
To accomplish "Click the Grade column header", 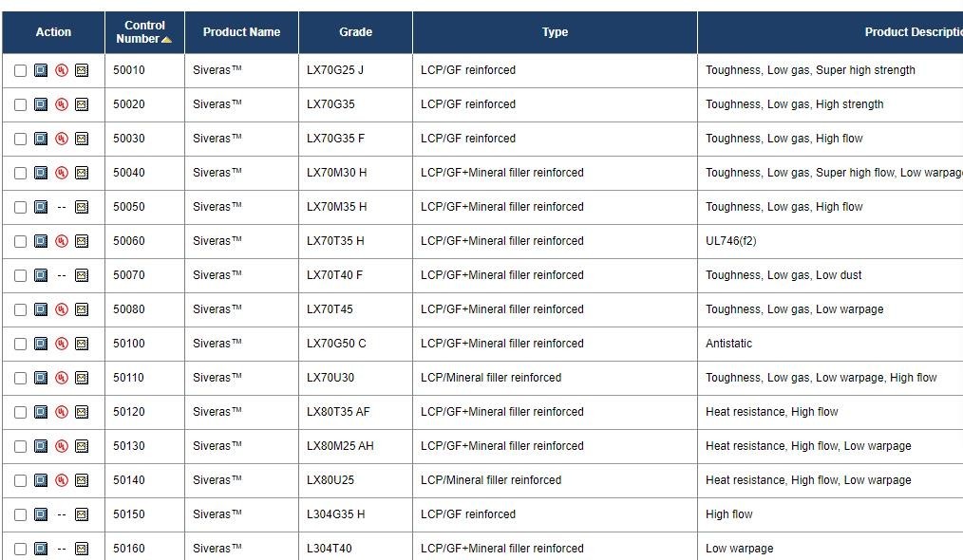I will point(355,32).
